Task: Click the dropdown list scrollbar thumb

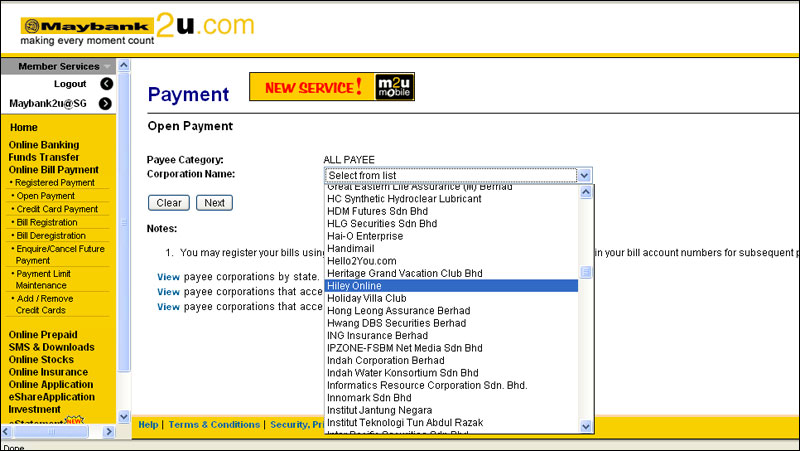Action: click(586, 272)
